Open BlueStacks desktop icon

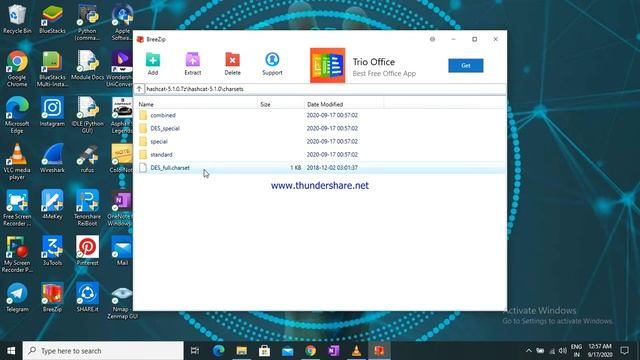pos(52,19)
